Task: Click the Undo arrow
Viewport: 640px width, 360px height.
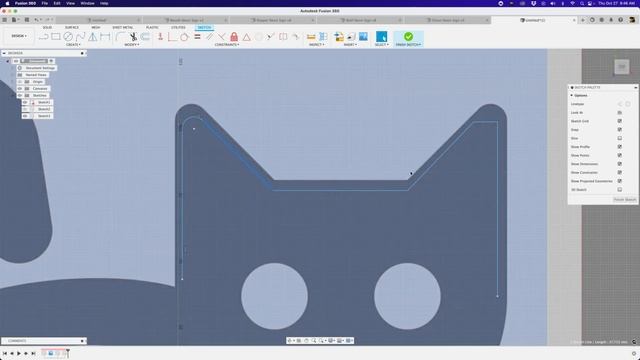Action: click(36, 20)
